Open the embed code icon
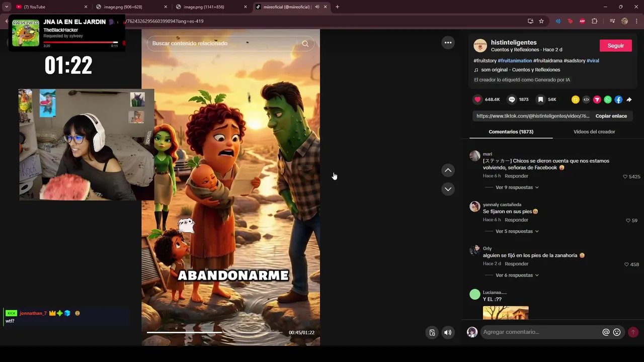The height and width of the screenshot is (362, 644). 586,100
